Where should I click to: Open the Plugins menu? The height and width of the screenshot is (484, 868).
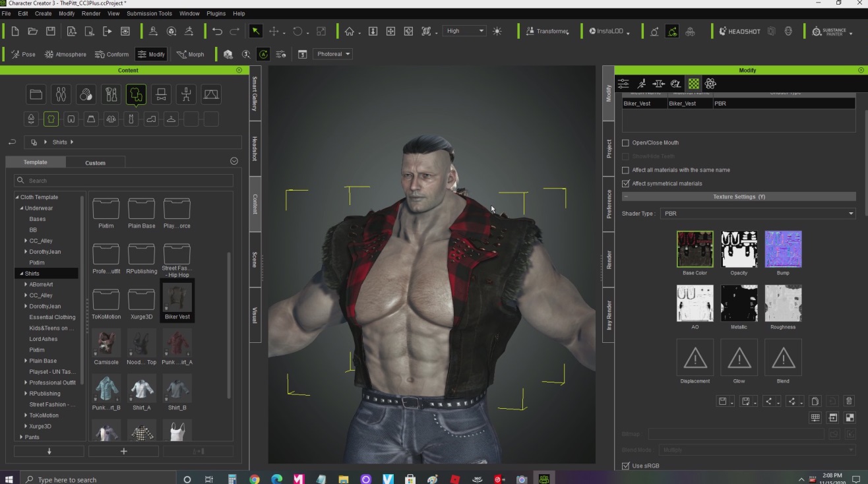(x=216, y=13)
